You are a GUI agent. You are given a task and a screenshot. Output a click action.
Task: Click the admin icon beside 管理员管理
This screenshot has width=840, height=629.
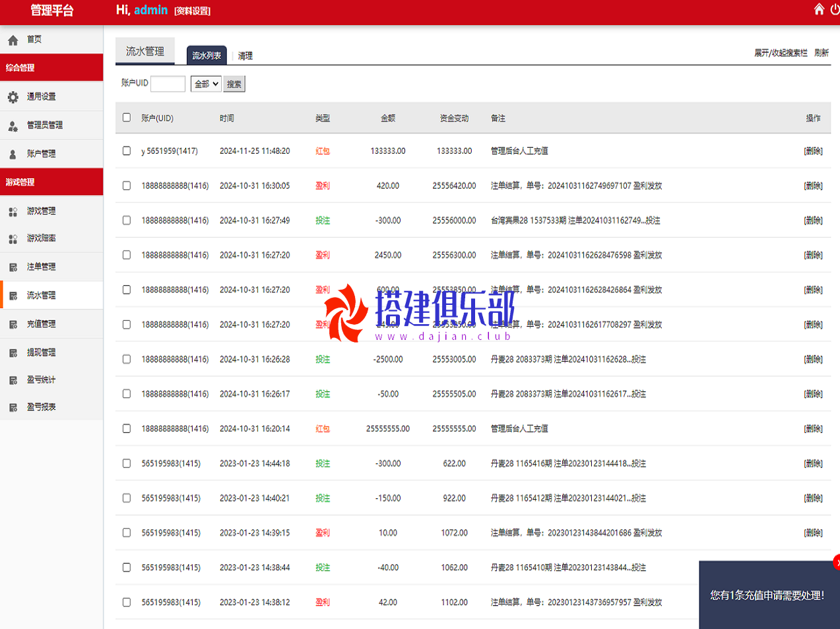tap(13, 125)
